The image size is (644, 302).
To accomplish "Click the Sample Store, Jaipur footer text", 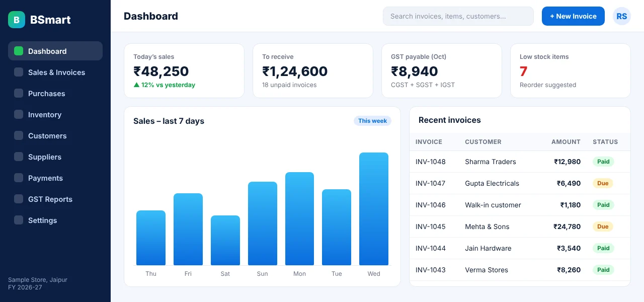I will pyautogui.click(x=38, y=280).
